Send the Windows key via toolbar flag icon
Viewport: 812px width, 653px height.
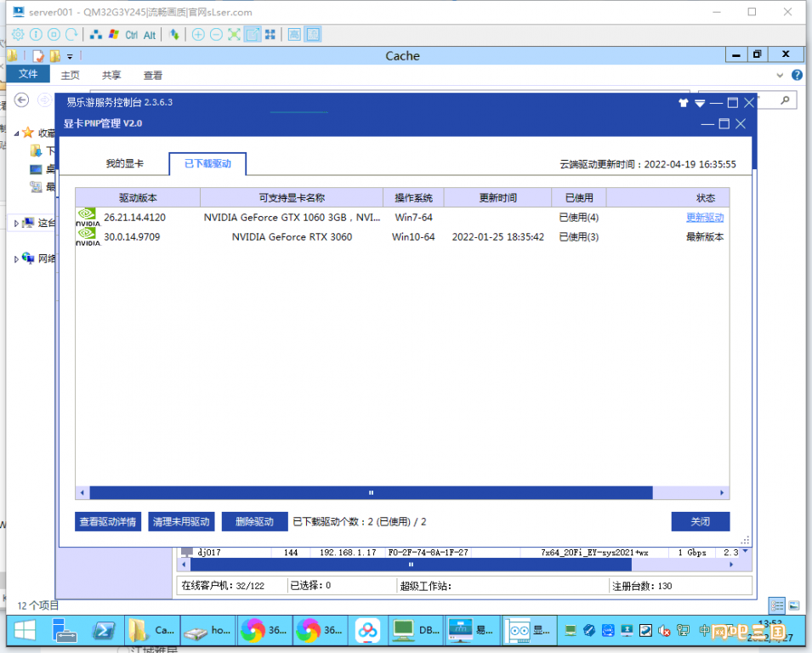coord(113,35)
